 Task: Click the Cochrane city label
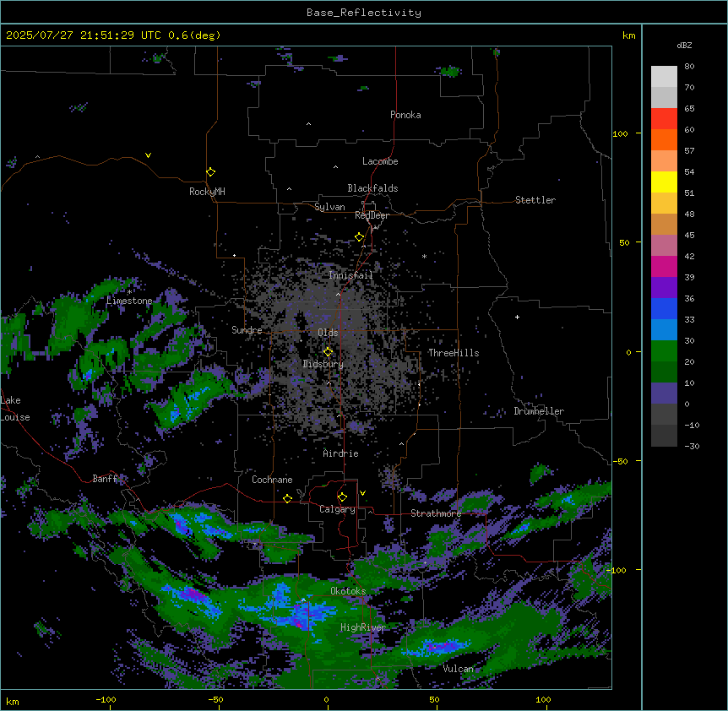(x=272, y=480)
